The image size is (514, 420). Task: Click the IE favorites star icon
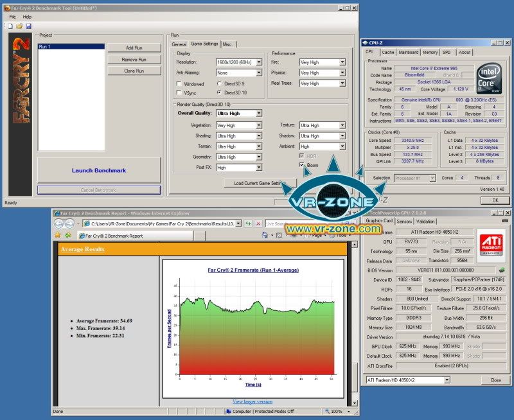[x=57, y=235]
